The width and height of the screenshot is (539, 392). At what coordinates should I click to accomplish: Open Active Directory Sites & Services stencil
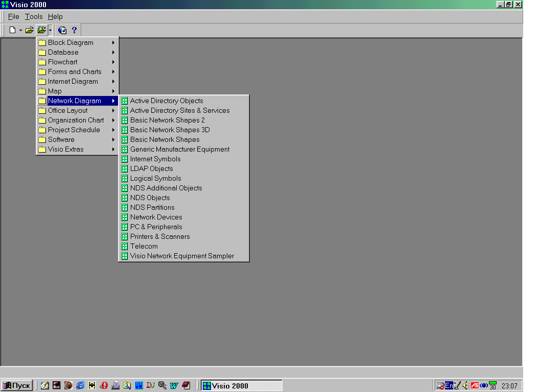coord(184,110)
